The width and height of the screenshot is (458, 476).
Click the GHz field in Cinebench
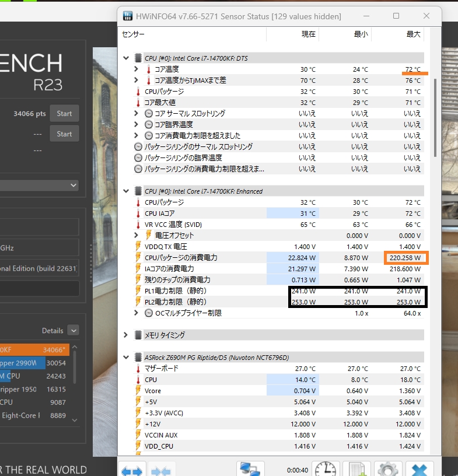pyautogui.click(x=39, y=248)
